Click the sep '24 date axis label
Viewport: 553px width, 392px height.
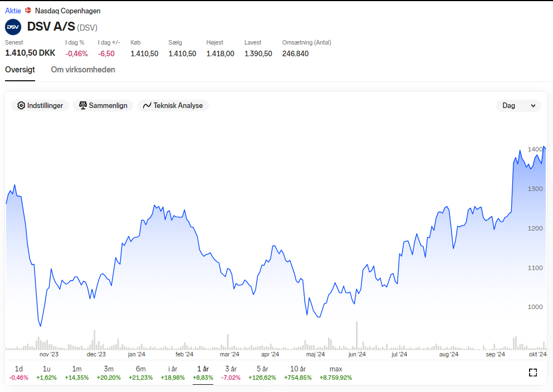pos(496,354)
